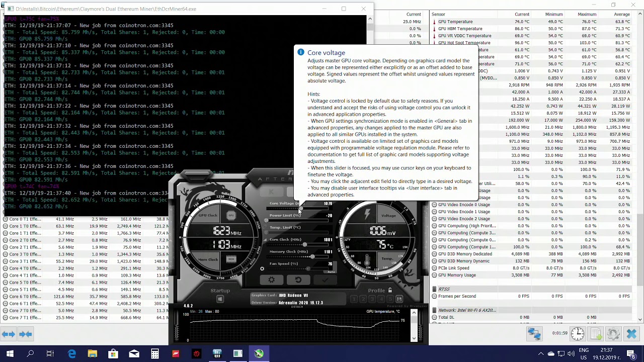The image size is (644, 362).
Task: Click the Fan Speed slider handle
Action: [x=308, y=268]
